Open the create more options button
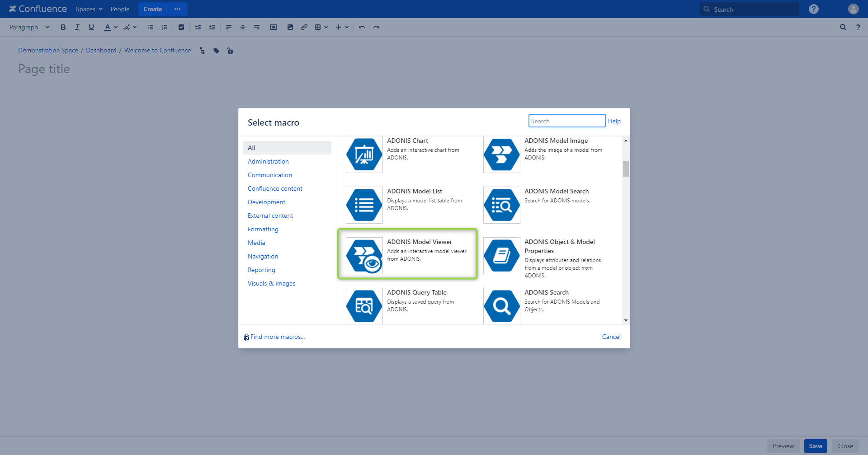This screenshot has height=455, width=868. point(178,9)
